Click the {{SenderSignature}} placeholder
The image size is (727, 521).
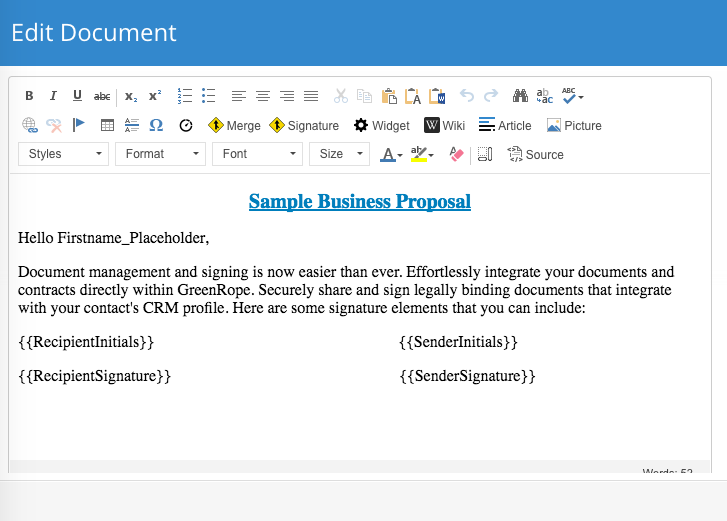pyautogui.click(x=467, y=376)
